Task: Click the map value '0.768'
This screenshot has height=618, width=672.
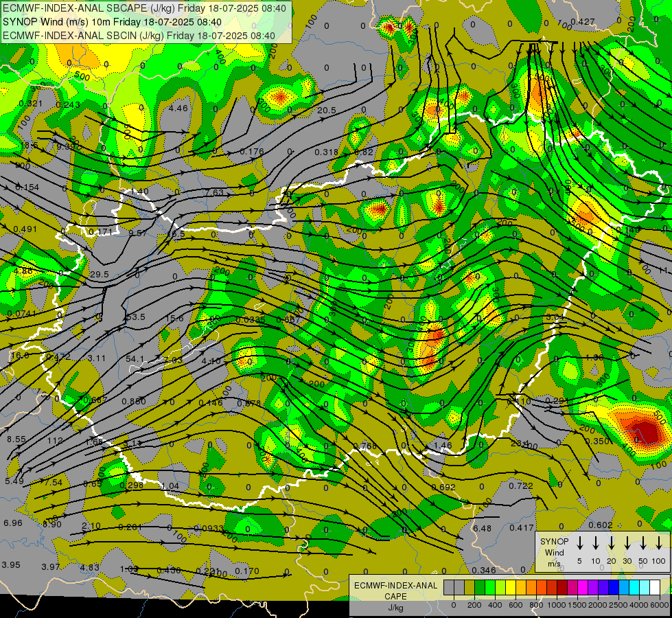Action: coord(364,446)
